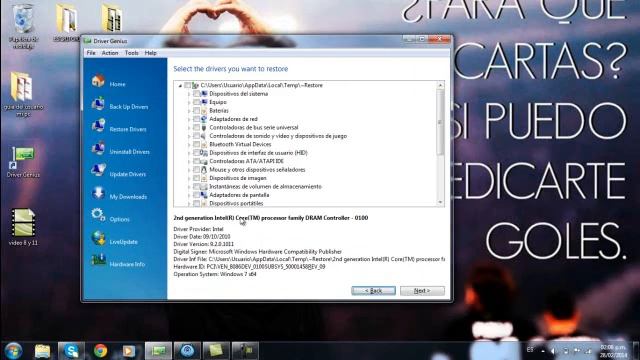Expand the Equipo tree node
640x360 pixels.
[189, 102]
